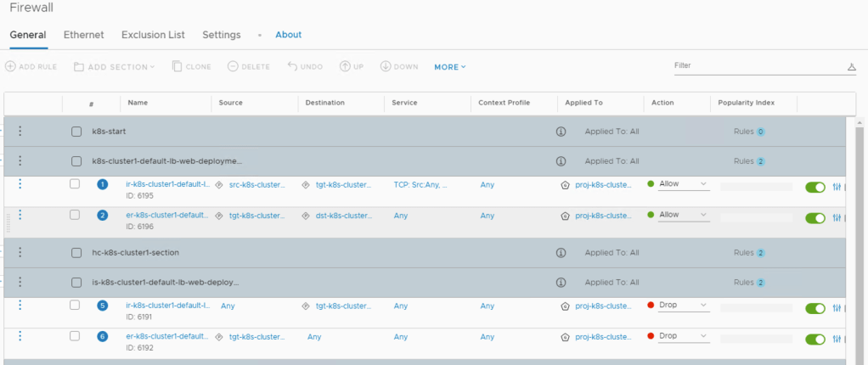Screen dimensions: 868x365
Task: Click the filter icon beside Filter field
Action: coord(851,67)
